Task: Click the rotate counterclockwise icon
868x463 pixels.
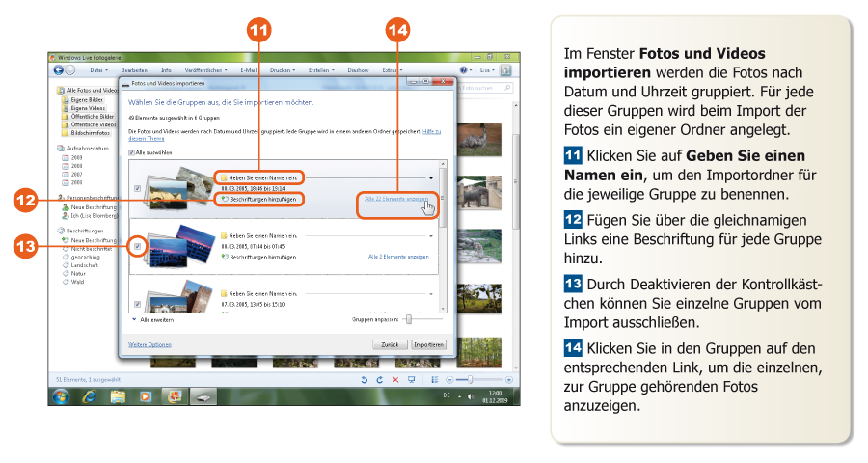Action: pyautogui.click(x=365, y=381)
